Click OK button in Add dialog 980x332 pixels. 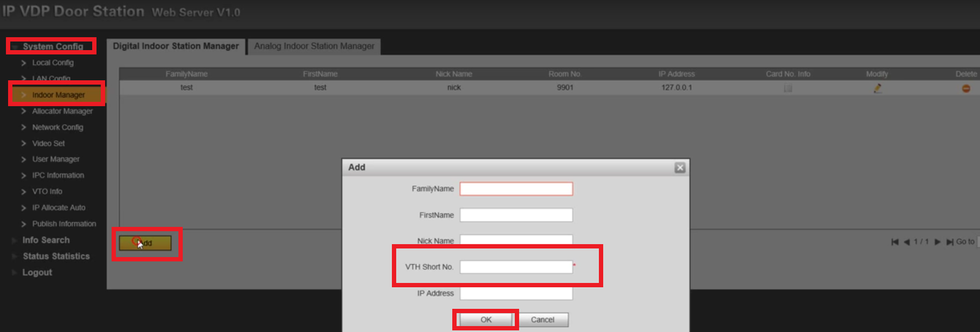pos(486,320)
